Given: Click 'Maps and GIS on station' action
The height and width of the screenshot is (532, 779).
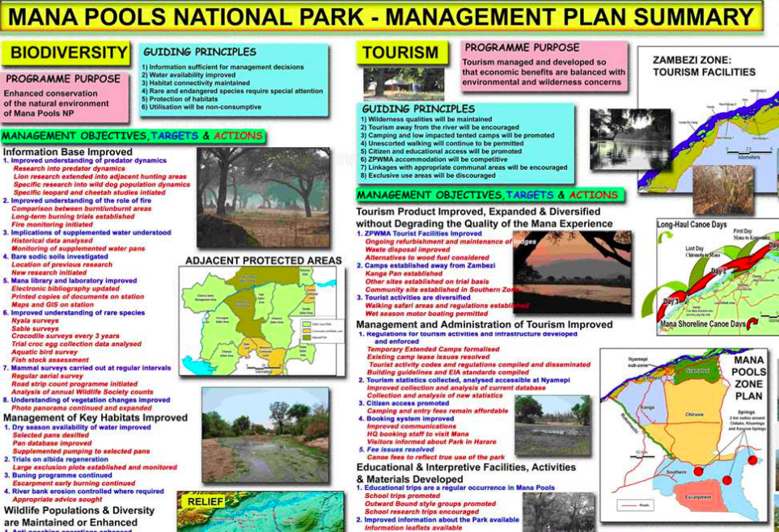Looking at the screenshot, I should (53, 305).
